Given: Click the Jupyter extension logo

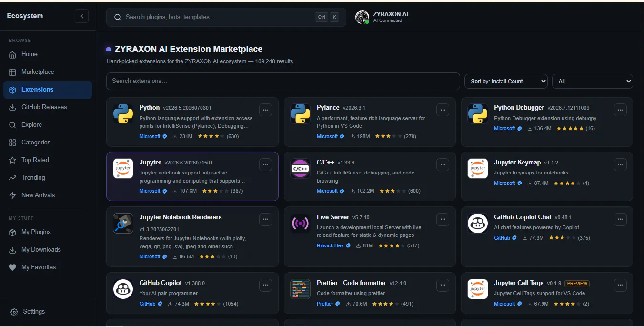Looking at the screenshot, I should click(123, 169).
